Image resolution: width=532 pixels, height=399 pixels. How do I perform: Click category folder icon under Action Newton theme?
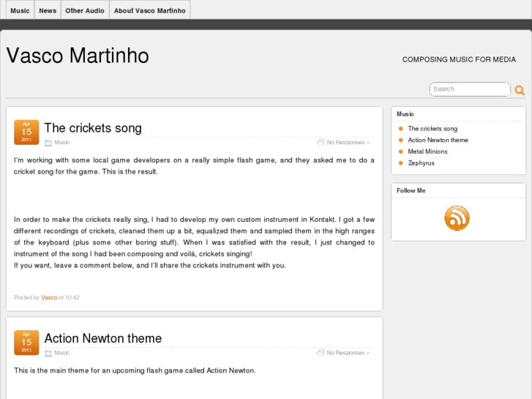[x=48, y=353]
